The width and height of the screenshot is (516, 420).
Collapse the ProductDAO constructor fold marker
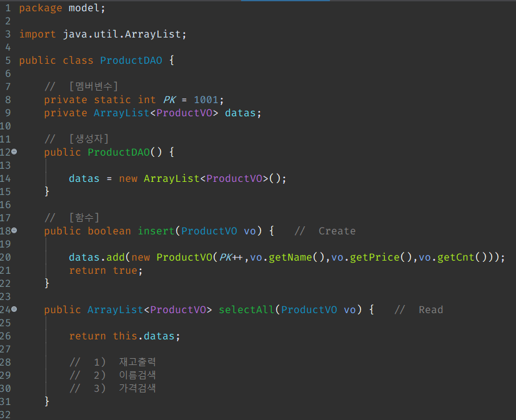[x=14, y=152]
